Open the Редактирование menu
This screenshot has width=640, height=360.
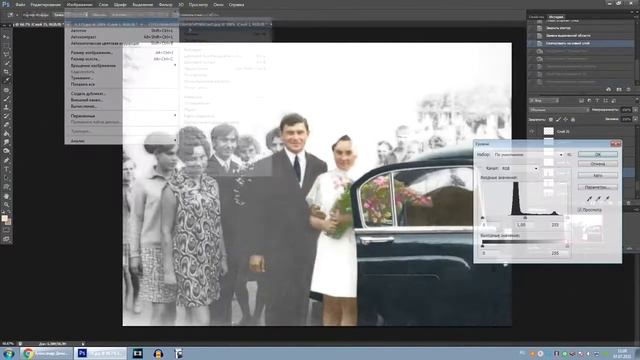[x=45, y=5]
